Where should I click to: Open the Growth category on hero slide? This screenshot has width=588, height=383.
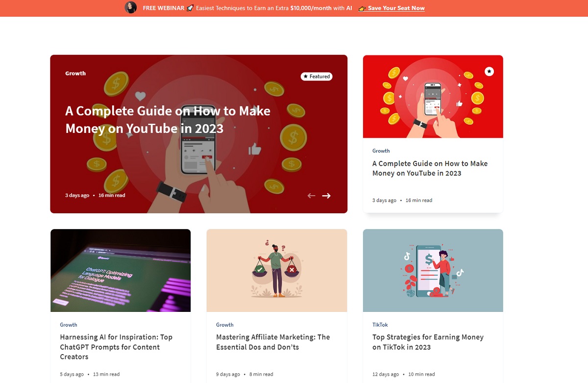click(x=75, y=74)
